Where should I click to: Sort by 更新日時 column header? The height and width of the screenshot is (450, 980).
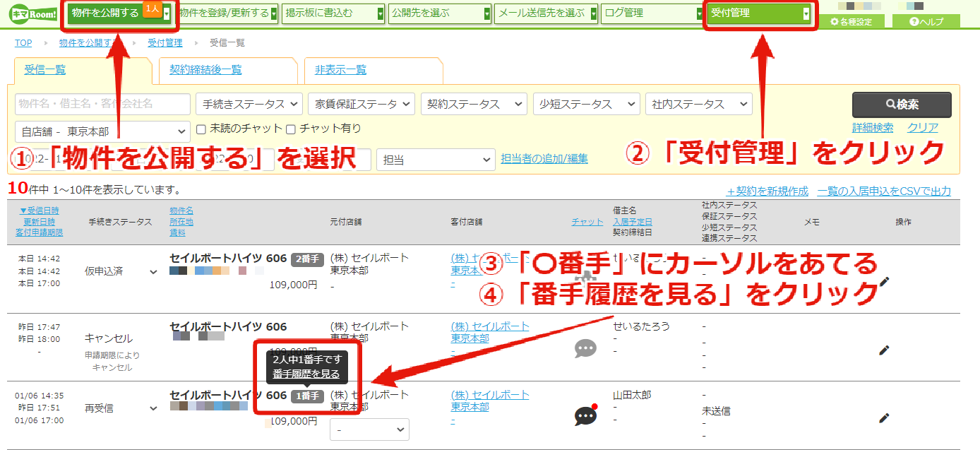click(x=40, y=222)
